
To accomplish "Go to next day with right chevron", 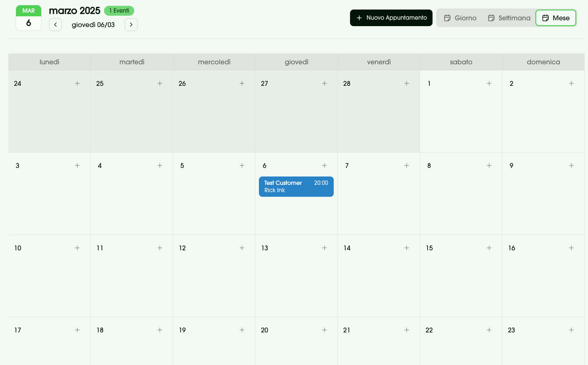I will pos(131,25).
